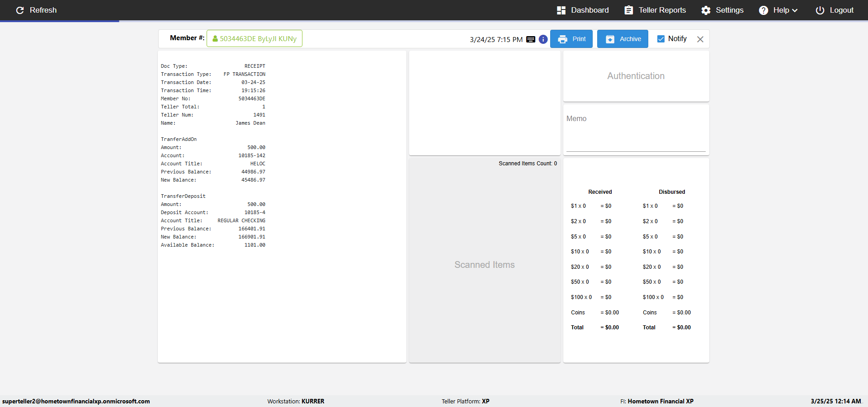Open the Dashboard grid icon
The height and width of the screenshot is (407, 868).
(561, 10)
